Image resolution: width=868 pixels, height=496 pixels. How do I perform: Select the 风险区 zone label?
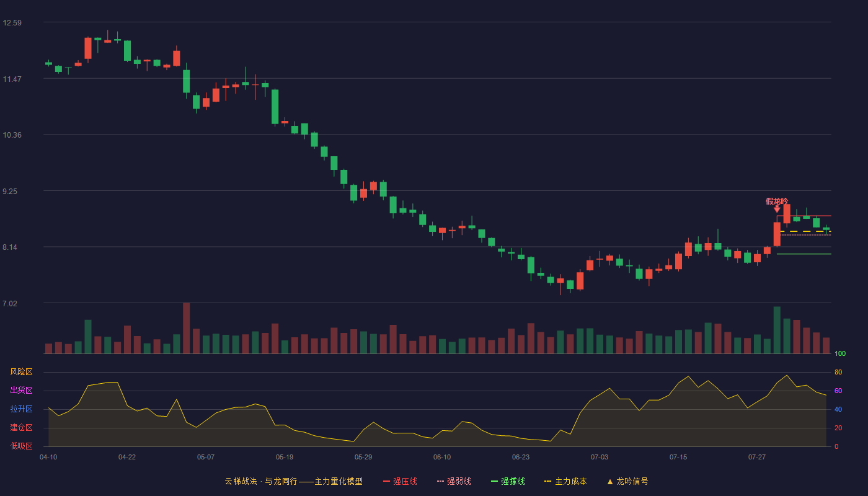21,372
